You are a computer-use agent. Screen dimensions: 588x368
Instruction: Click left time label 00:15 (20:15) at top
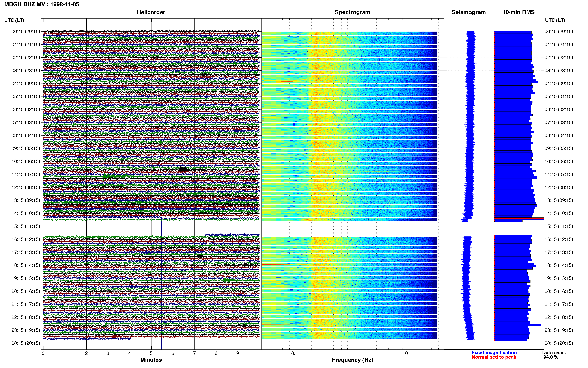click(x=26, y=31)
